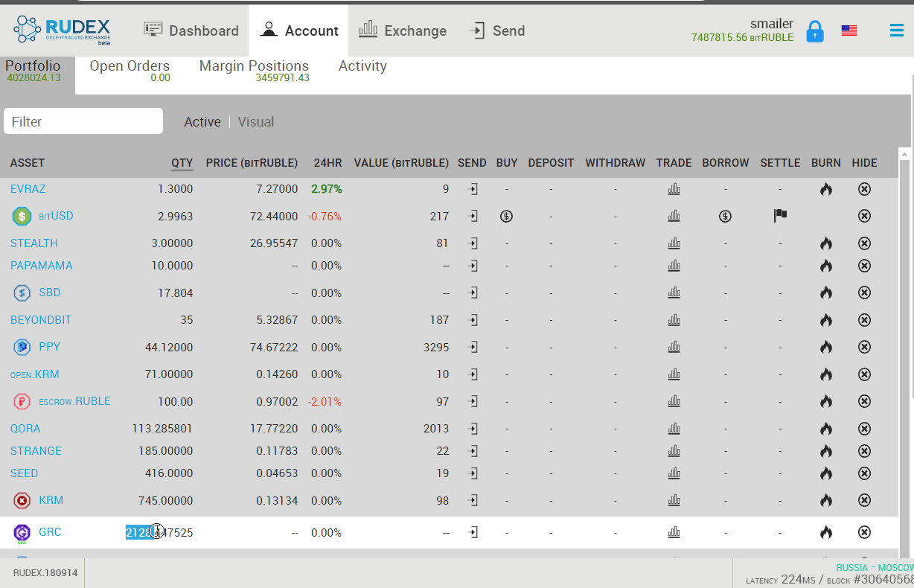Open the US flag language selector
This screenshot has width=914, height=588.
849,31
